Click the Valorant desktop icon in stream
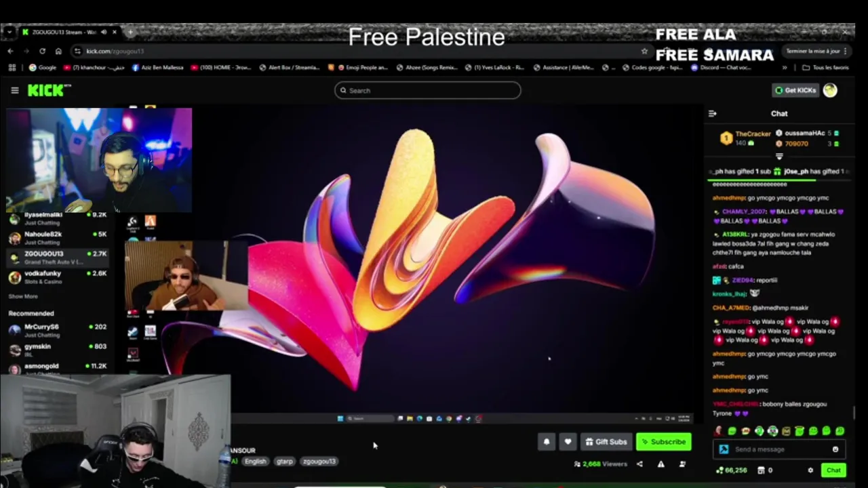The width and height of the screenshot is (868, 488). point(132,353)
